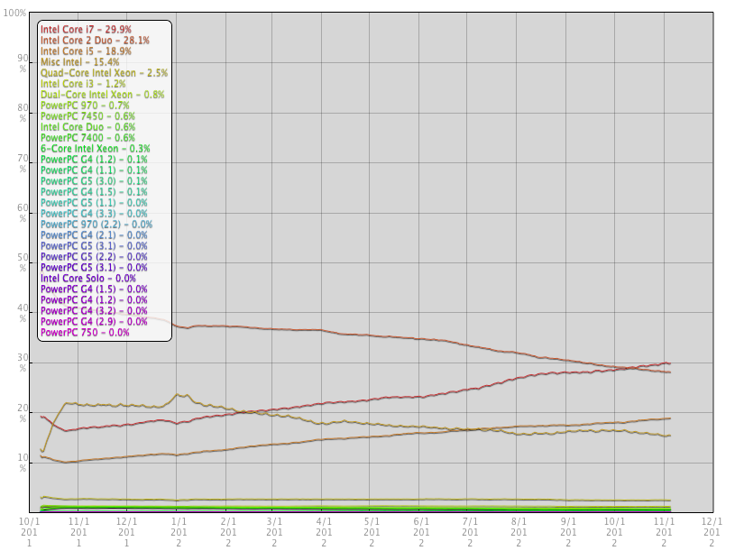Click PowerPC 970 (2.2) – 0.0% legend label
This screenshot has width=735, height=560.
96,224
